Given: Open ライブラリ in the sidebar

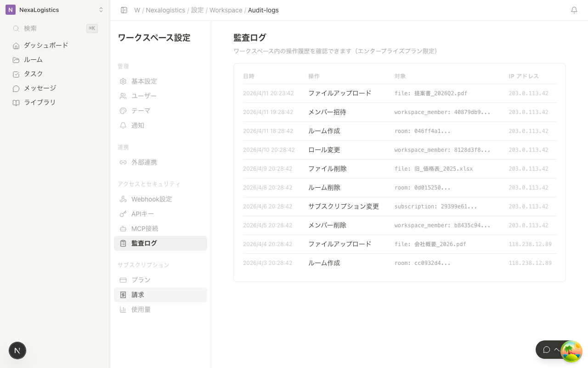Looking at the screenshot, I should (x=55, y=102).
